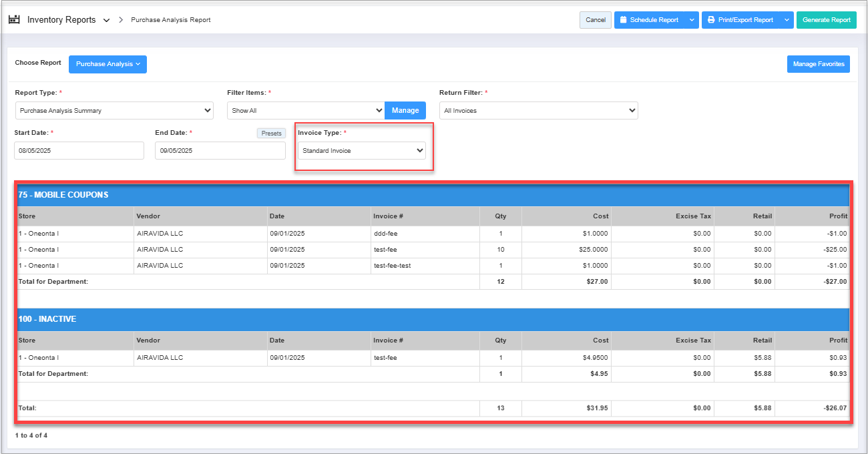
Task: Open the Report Type select box
Action: [114, 111]
